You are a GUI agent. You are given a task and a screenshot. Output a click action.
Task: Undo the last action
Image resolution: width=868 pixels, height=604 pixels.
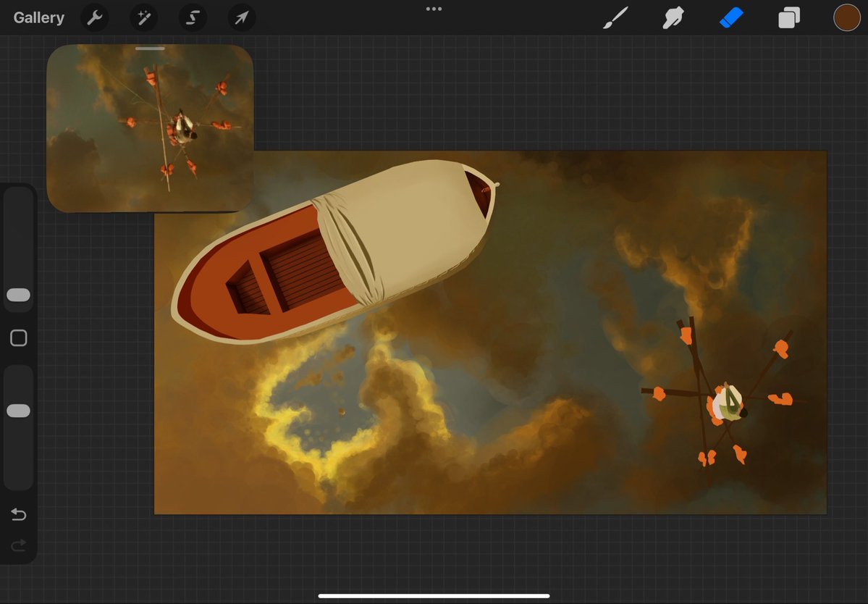click(18, 514)
